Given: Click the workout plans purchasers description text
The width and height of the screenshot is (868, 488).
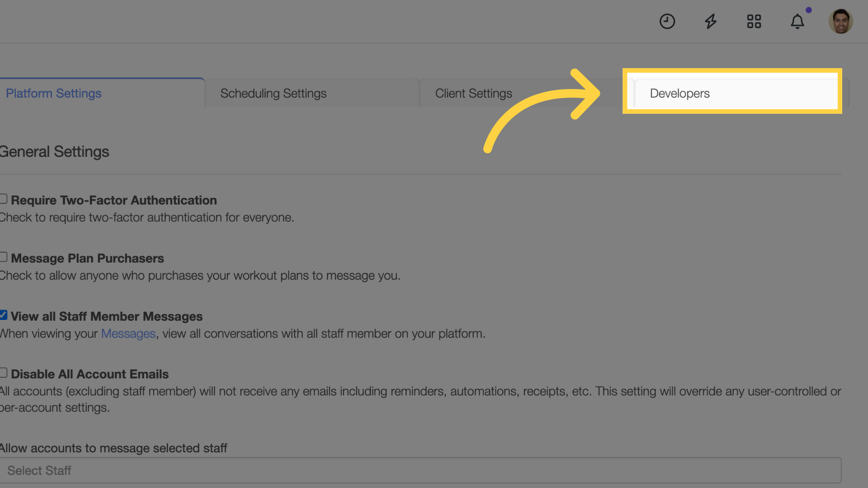Looking at the screenshot, I should click(x=200, y=276).
